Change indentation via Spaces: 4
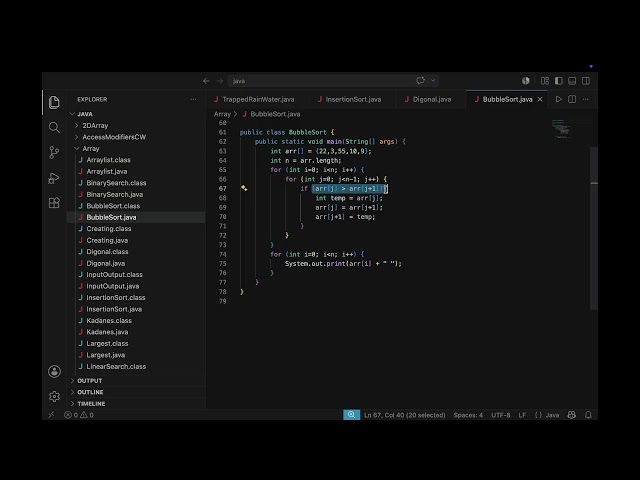The height and width of the screenshot is (480, 640). coord(468,415)
